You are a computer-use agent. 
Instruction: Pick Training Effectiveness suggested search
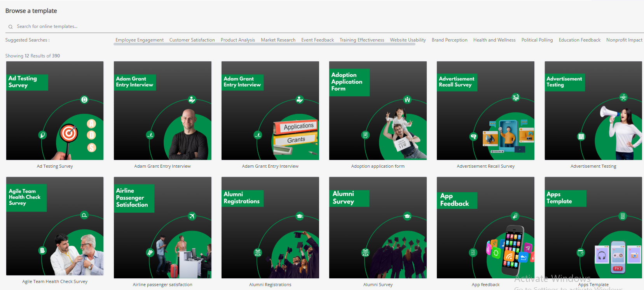click(362, 40)
